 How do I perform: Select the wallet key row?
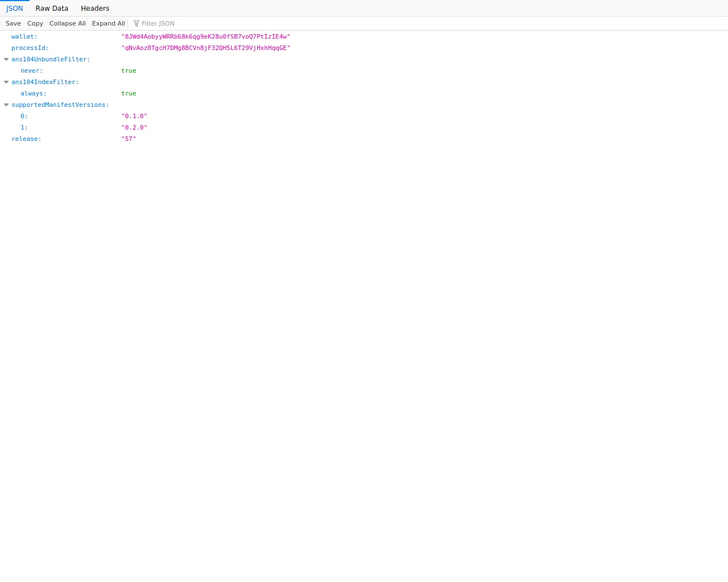tap(24, 36)
